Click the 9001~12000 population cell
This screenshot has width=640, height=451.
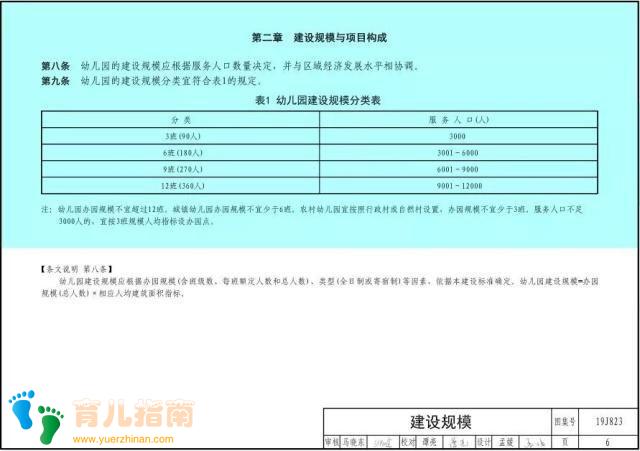pyautogui.click(x=457, y=187)
